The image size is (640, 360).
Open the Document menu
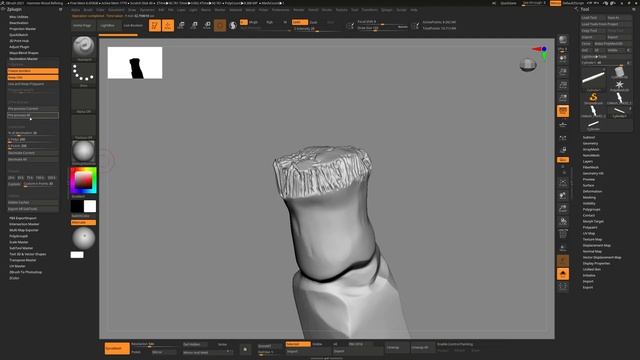(x=116, y=10)
